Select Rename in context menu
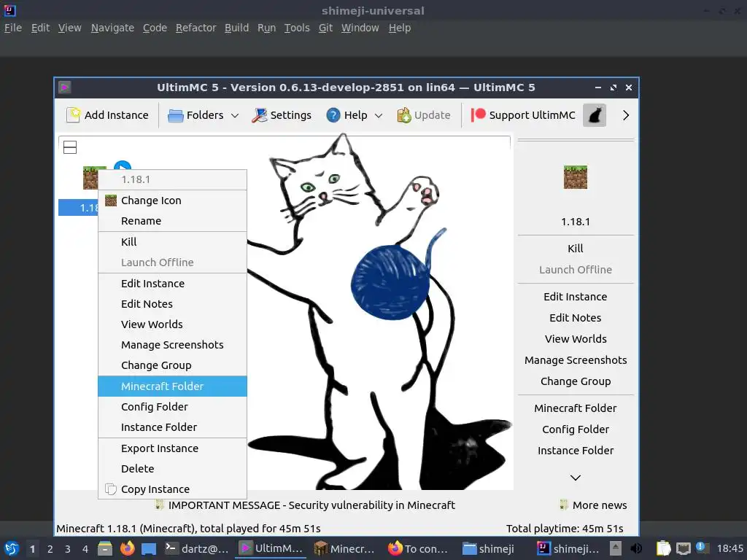 click(172, 221)
